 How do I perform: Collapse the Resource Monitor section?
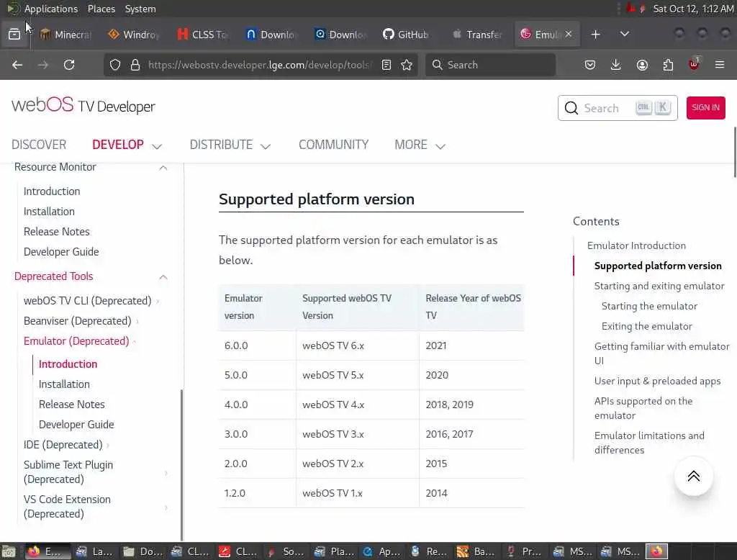coord(163,168)
